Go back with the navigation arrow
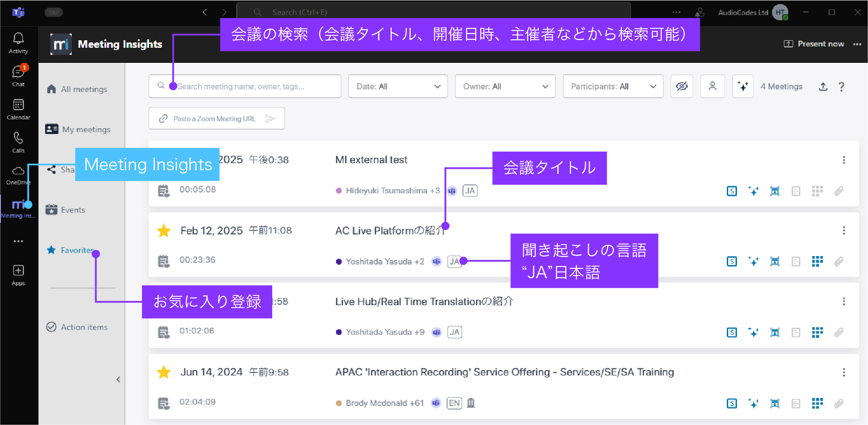The height and width of the screenshot is (425, 868). tap(204, 12)
